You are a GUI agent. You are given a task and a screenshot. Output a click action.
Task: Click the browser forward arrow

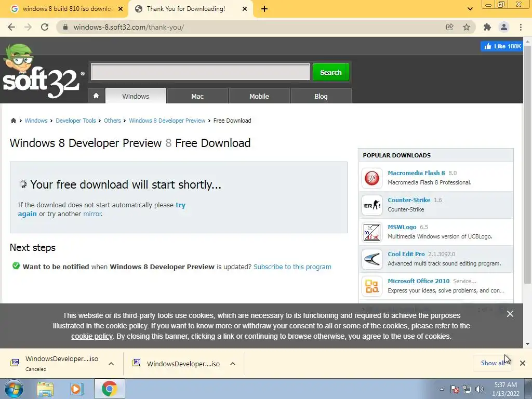coord(28,27)
